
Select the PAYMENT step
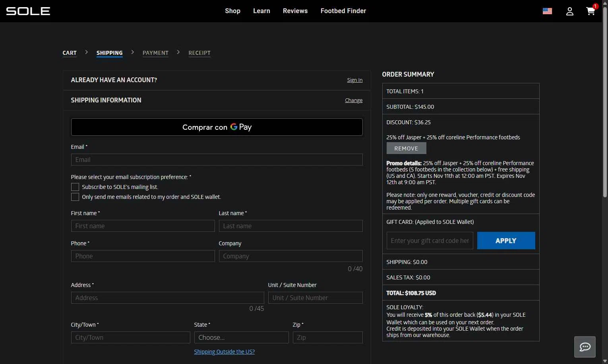pyautogui.click(x=155, y=53)
